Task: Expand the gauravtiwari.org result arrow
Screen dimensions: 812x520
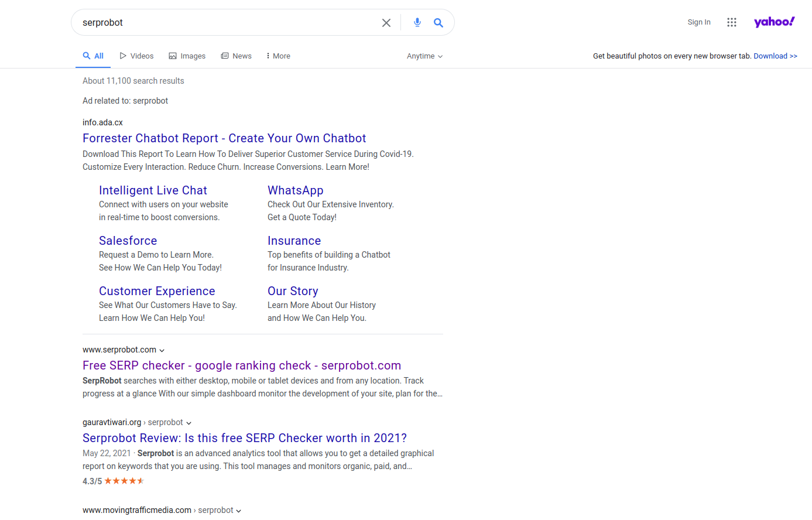Action: coord(189,423)
